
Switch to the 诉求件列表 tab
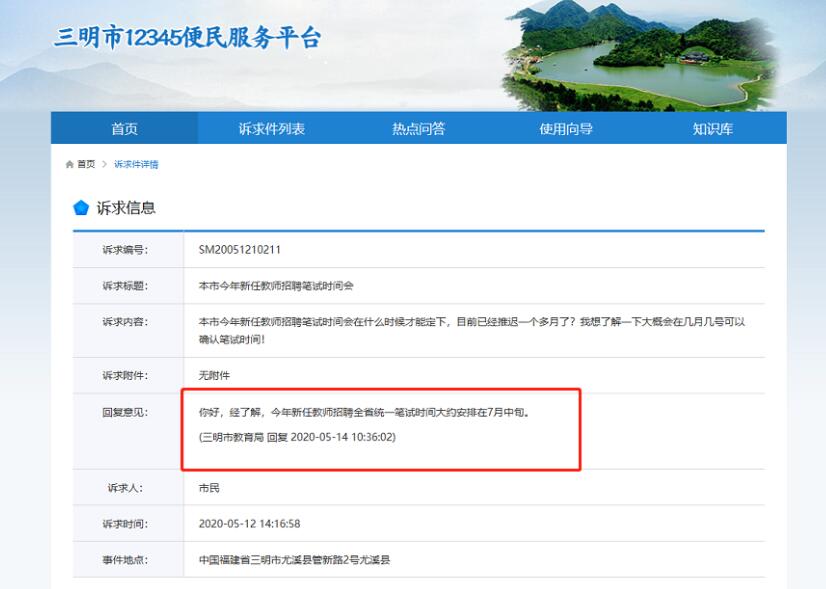coord(271,128)
